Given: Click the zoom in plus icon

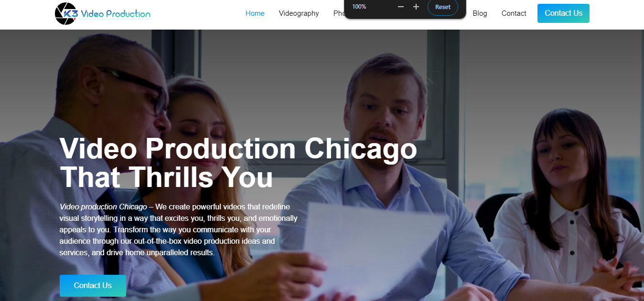Looking at the screenshot, I should tap(416, 7).
